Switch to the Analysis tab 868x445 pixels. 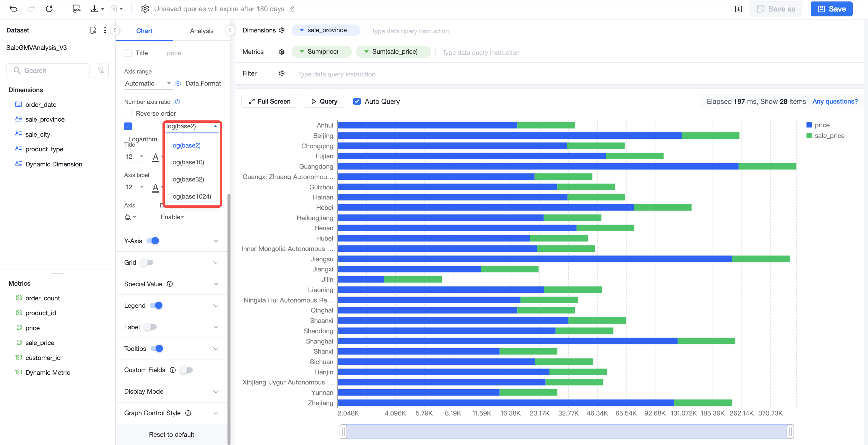click(x=201, y=31)
